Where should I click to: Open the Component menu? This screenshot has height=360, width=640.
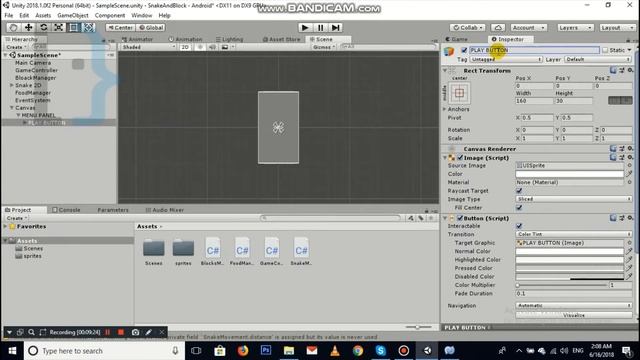tap(110, 15)
